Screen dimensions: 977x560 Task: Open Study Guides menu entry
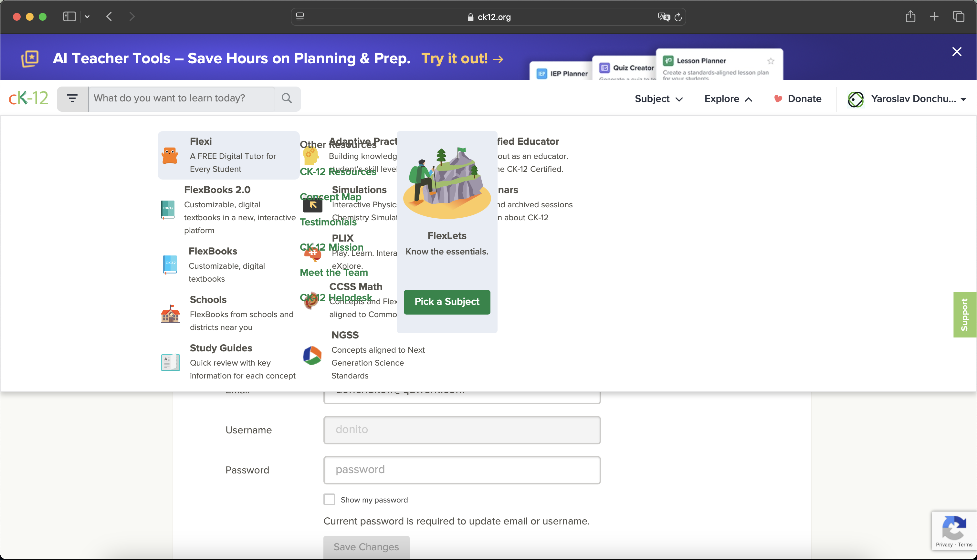coord(228,361)
